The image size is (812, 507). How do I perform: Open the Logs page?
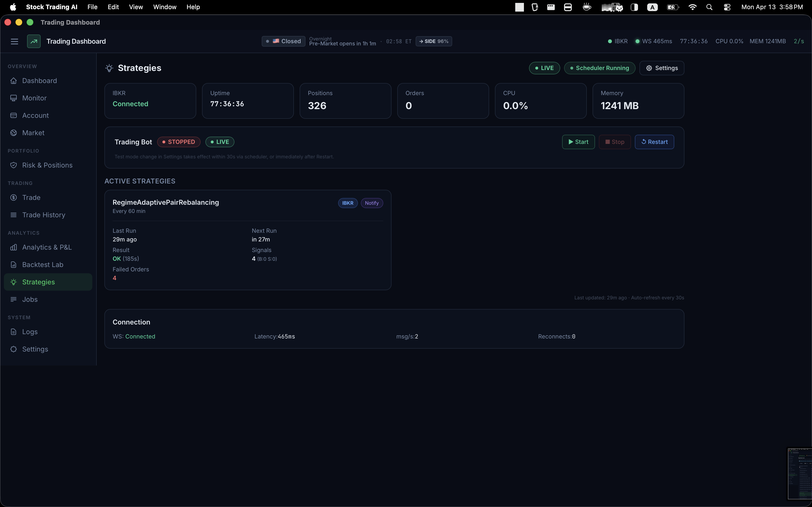[x=29, y=332]
